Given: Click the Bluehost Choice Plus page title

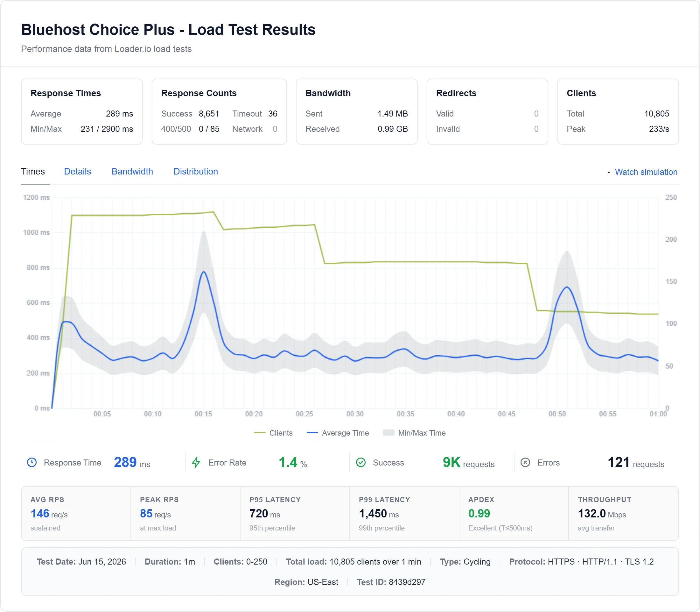Looking at the screenshot, I should 168,30.
